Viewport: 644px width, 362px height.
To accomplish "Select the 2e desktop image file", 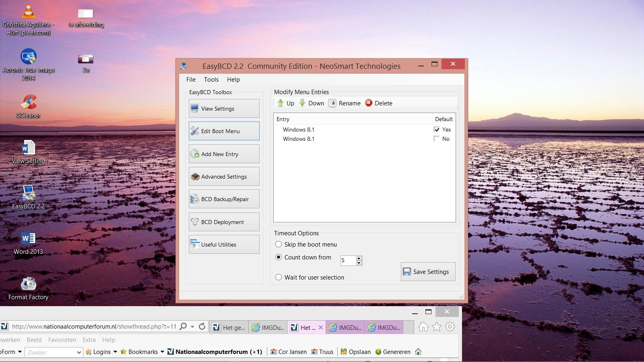I will click(86, 64).
